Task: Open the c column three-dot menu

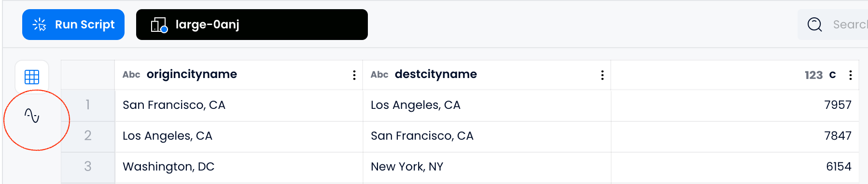Action: [x=851, y=75]
